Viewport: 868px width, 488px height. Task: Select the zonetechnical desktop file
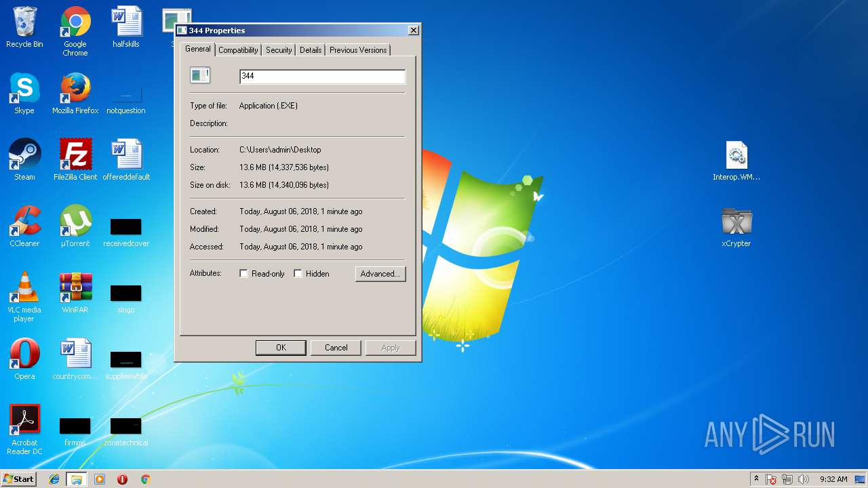click(126, 431)
